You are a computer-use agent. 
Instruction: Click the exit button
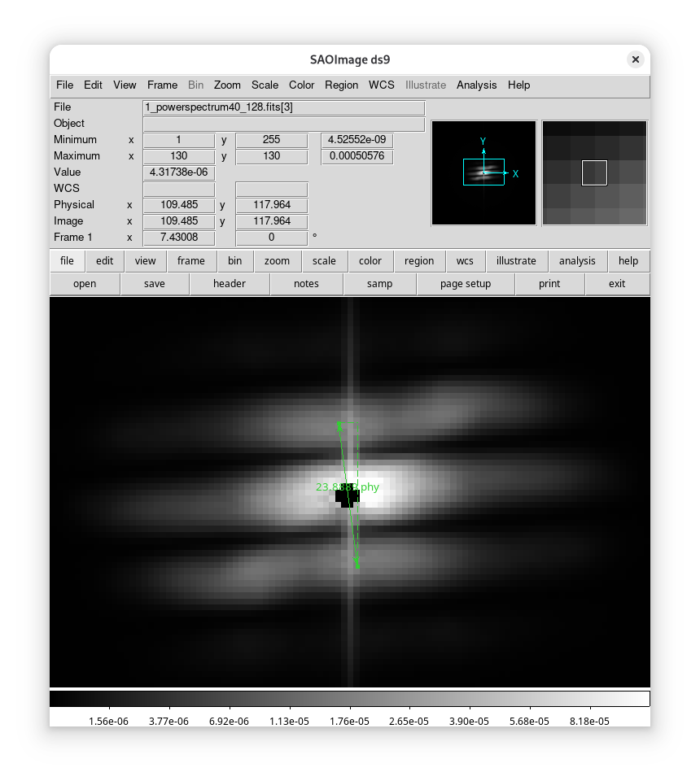[617, 284]
